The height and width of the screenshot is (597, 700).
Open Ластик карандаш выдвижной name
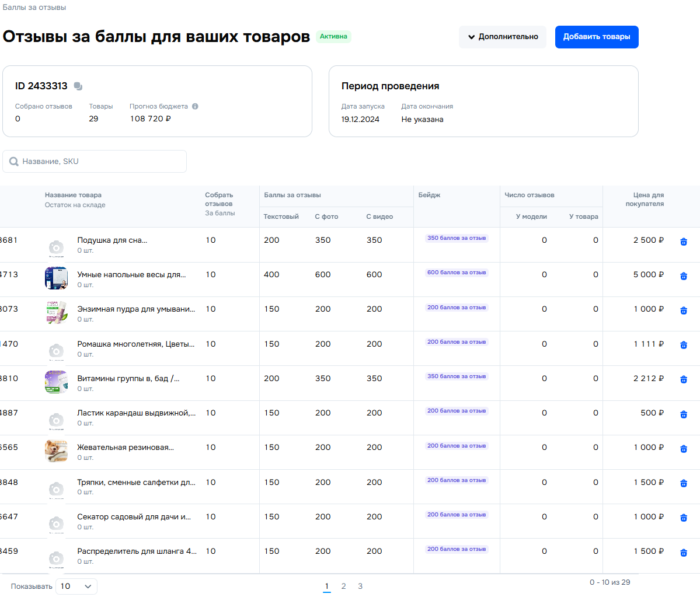136,413
